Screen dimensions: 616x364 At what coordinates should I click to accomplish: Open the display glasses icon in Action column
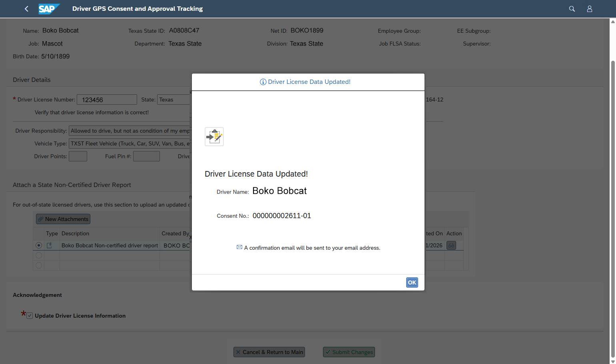[451, 245]
